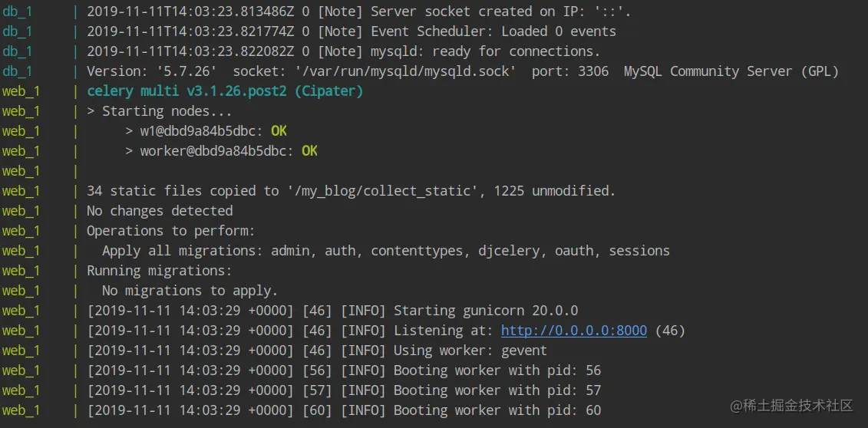Image resolution: width=868 pixels, height=428 pixels.
Task: Click the '> Starting nodes...' line
Action: [x=160, y=111]
